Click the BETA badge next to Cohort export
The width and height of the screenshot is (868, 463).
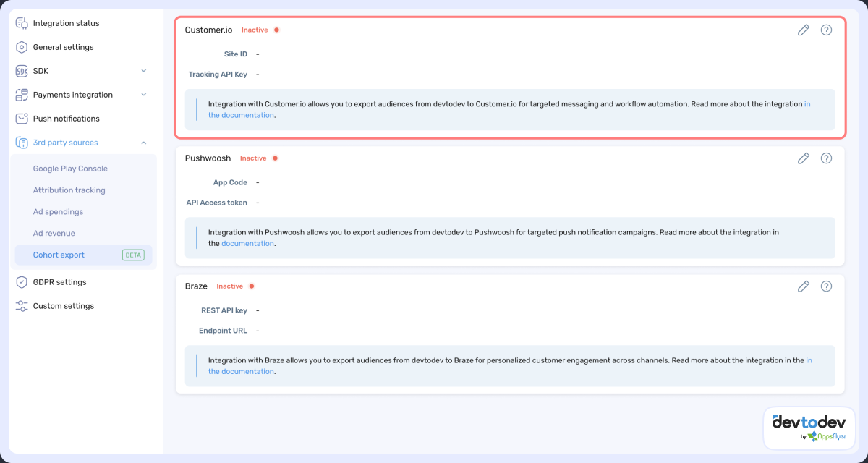click(x=133, y=255)
